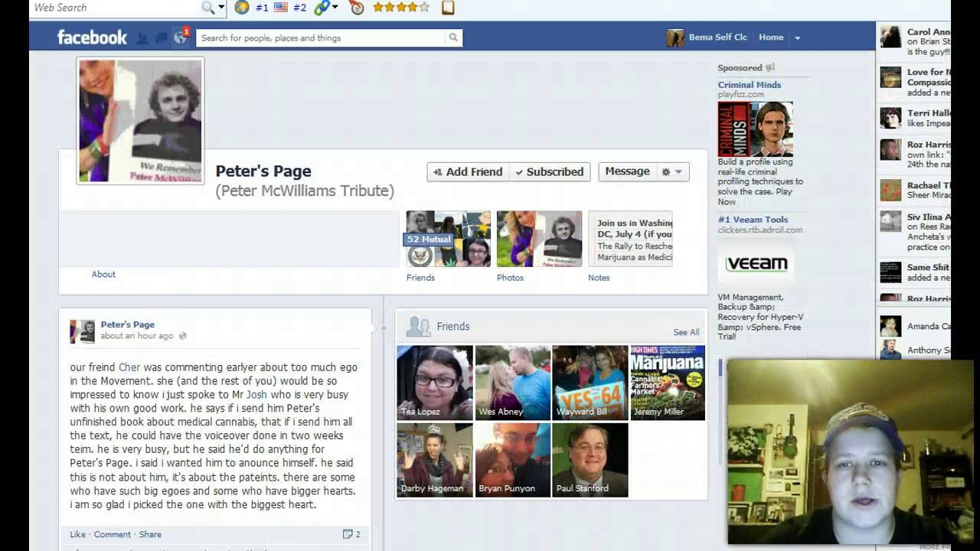This screenshot has height=551, width=980.
Task: Open the Friends section link
Action: [x=420, y=278]
